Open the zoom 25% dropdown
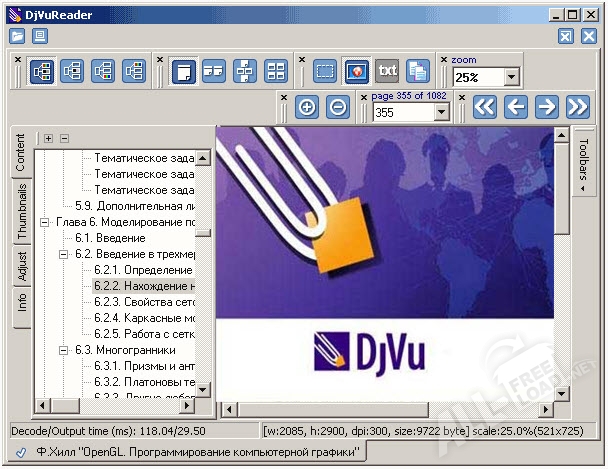This screenshot has height=469, width=608. coord(511,77)
